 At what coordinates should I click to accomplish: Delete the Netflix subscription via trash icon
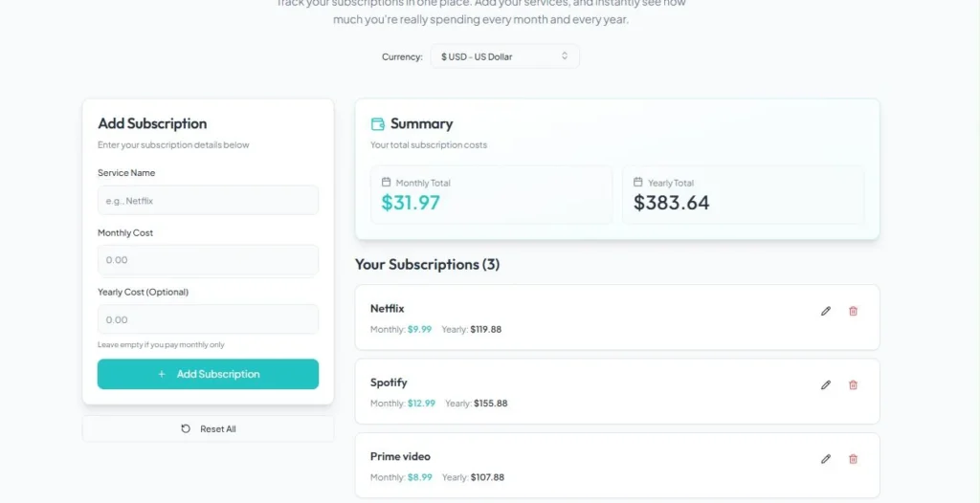click(x=853, y=311)
